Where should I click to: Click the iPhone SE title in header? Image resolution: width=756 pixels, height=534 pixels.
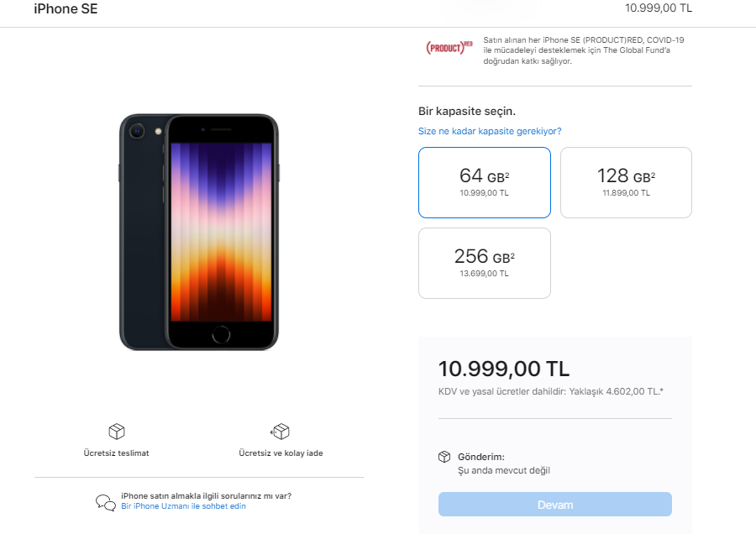point(66,9)
